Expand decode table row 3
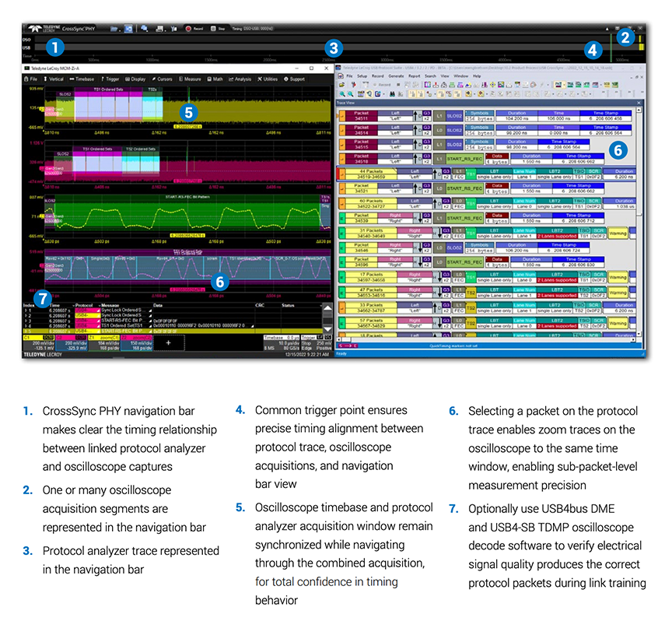Screen dimensions: 672x635 point(26,321)
